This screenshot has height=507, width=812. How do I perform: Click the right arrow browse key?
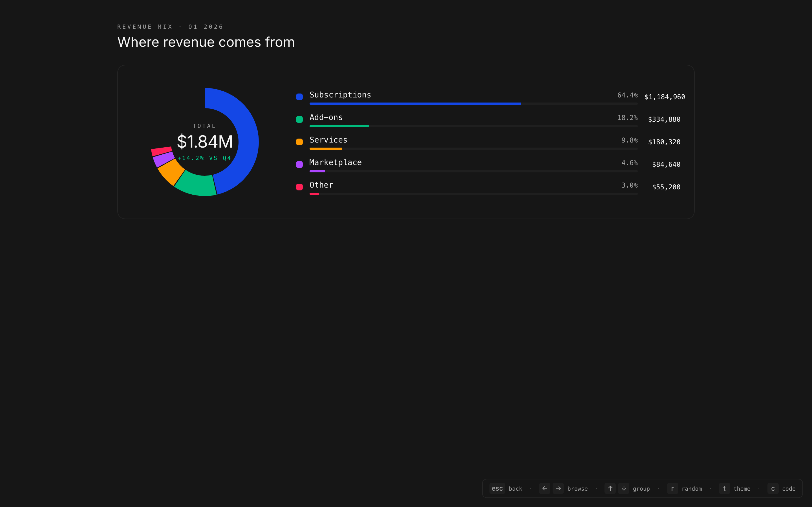pos(558,488)
